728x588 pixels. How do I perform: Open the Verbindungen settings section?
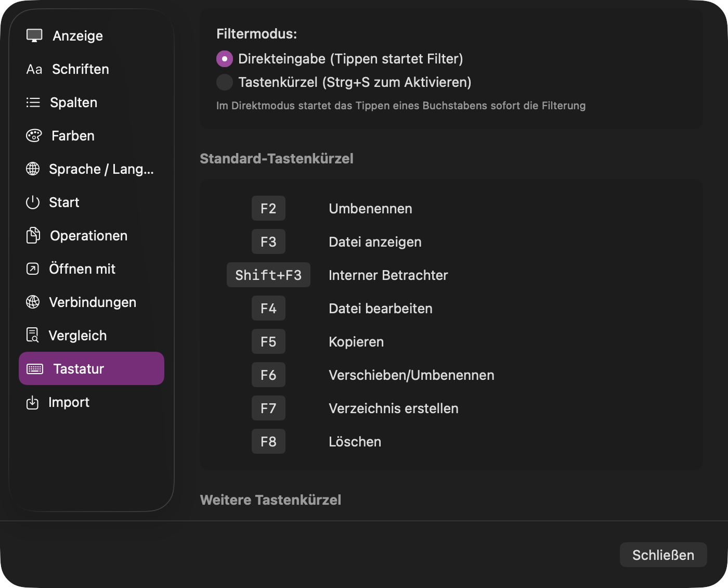click(x=92, y=302)
